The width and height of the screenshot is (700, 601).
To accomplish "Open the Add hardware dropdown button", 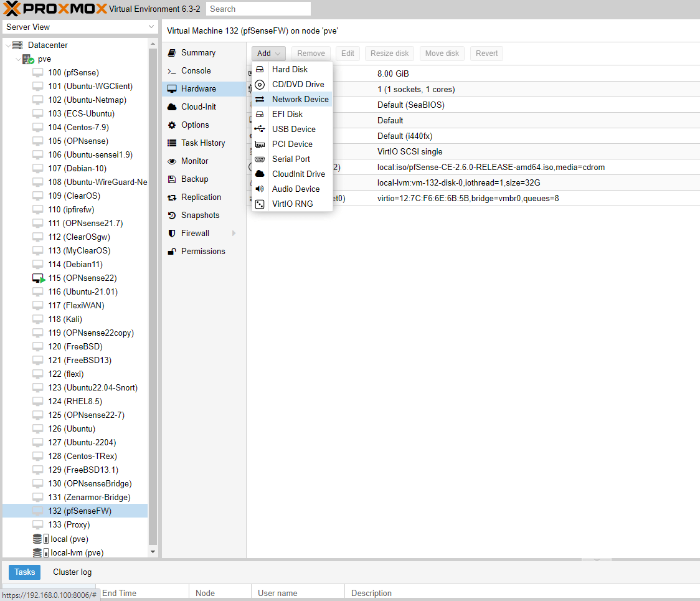I will tap(268, 54).
